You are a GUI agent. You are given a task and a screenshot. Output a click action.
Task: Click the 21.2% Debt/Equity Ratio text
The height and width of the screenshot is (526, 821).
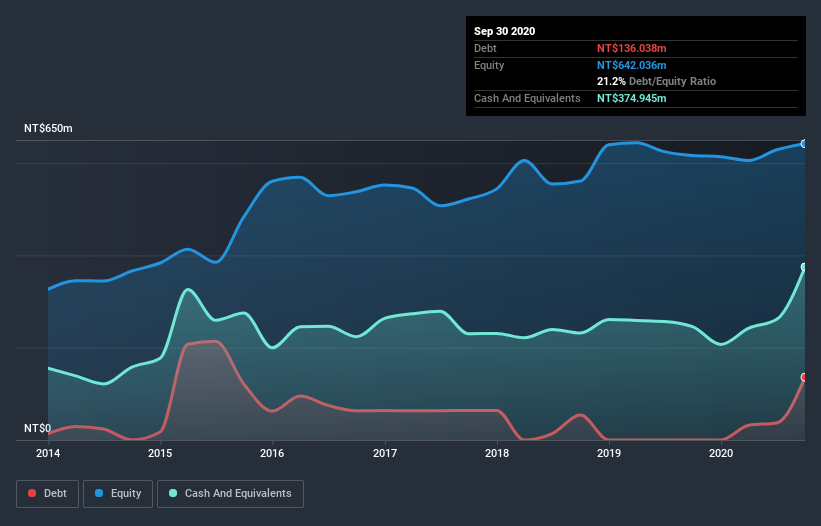click(656, 82)
